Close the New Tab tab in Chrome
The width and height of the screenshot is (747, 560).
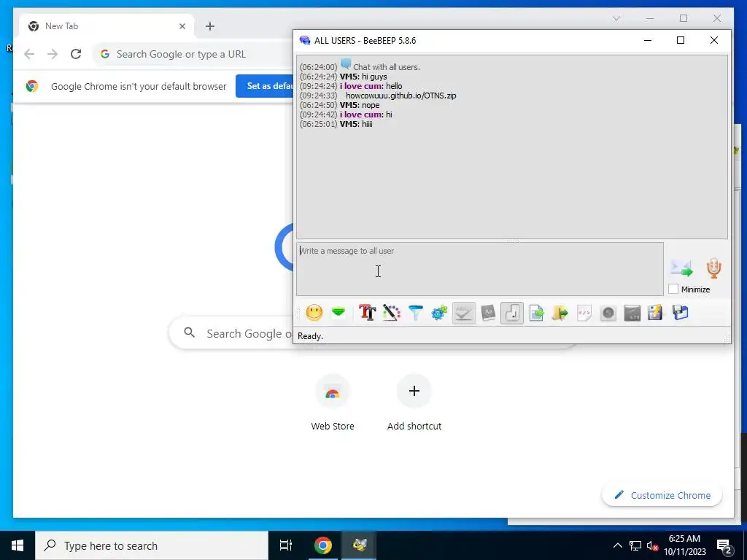(182, 26)
